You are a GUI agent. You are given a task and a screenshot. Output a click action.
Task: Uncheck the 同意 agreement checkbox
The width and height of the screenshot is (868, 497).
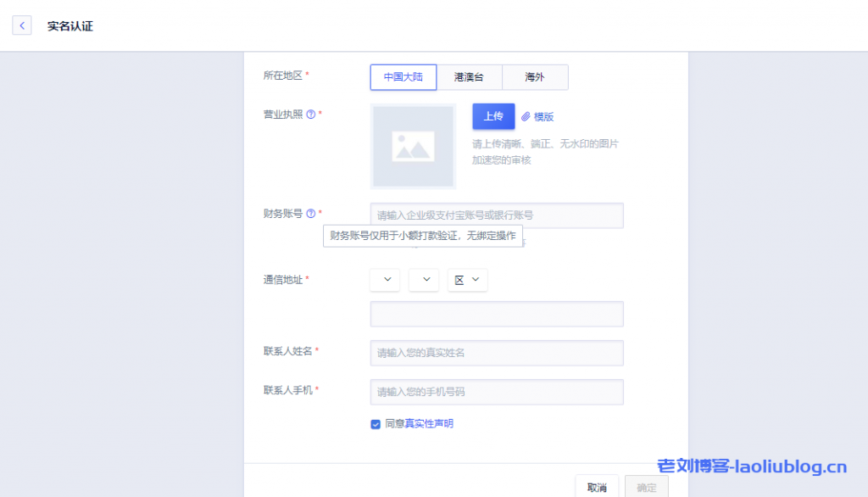coord(376,424)
